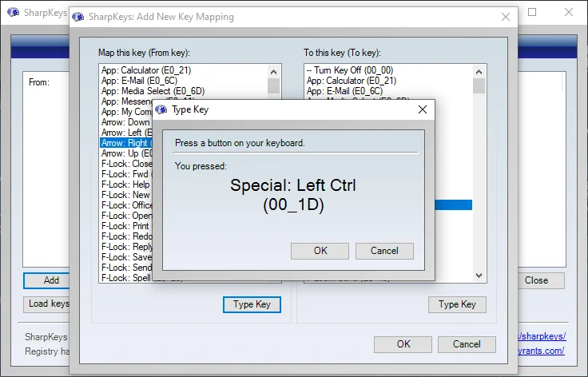Select 'Arrow: Up' in From key list

coord(126,153)
